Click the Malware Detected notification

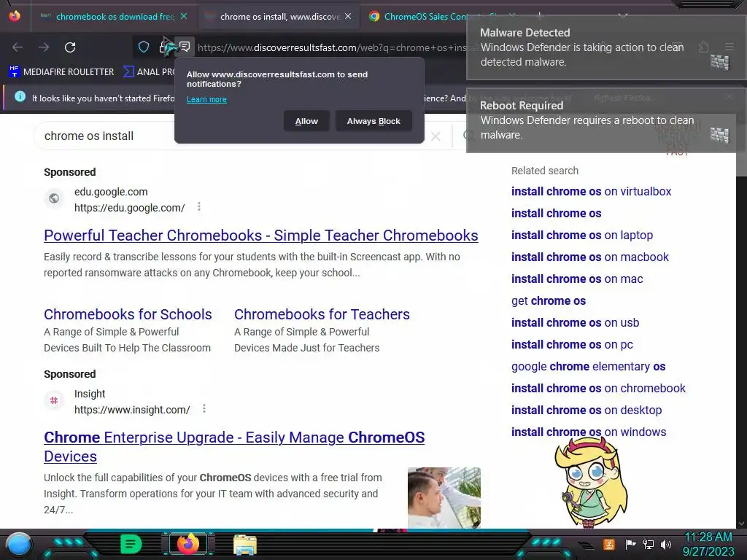(x=605, y=47)
